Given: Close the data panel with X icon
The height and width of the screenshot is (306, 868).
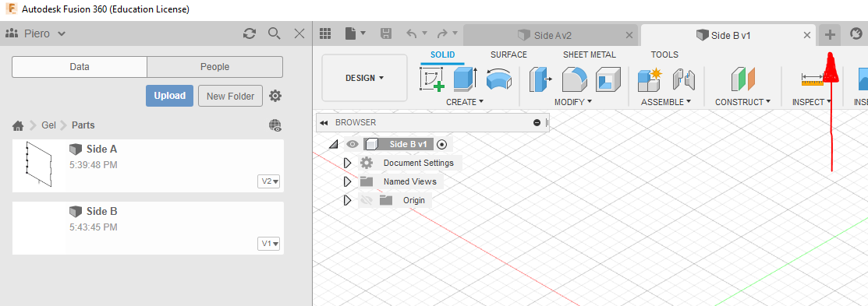Looking at the screenshot, I should click(299, 33).
